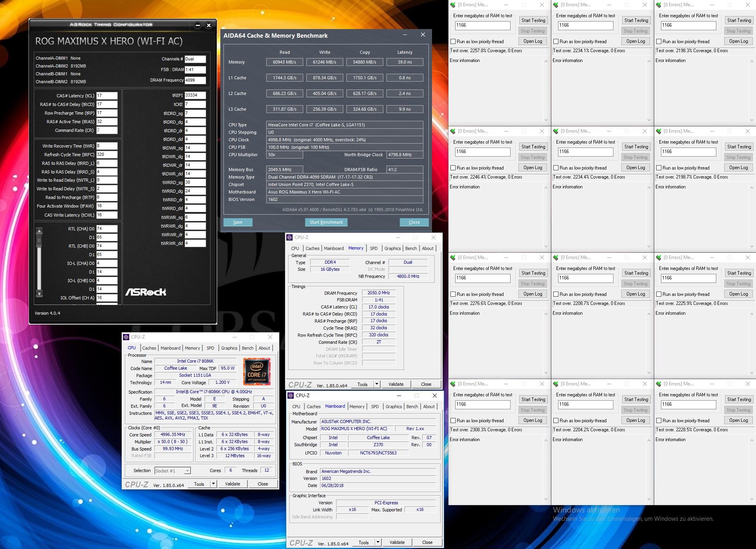
Task: Close the ASRock Timing Configurator with its X icon
Action: click(209, 26)
